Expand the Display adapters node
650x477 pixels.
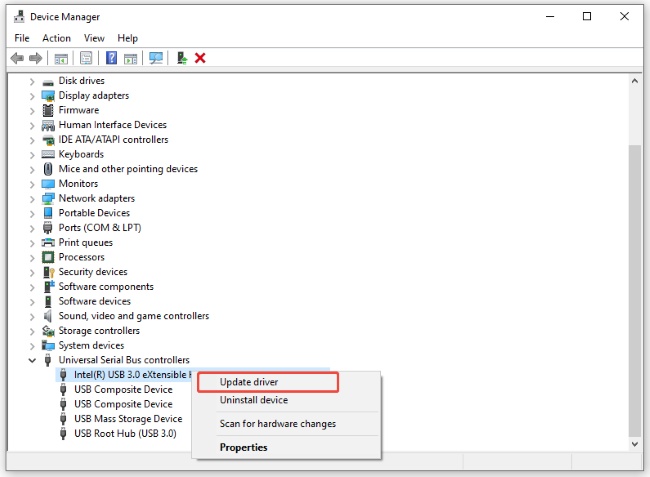point(32,96)
